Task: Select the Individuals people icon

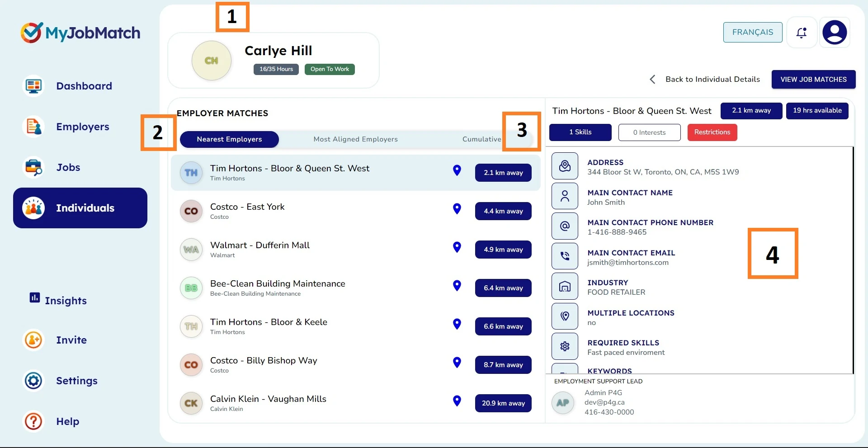Action: [x=33, y=208]
